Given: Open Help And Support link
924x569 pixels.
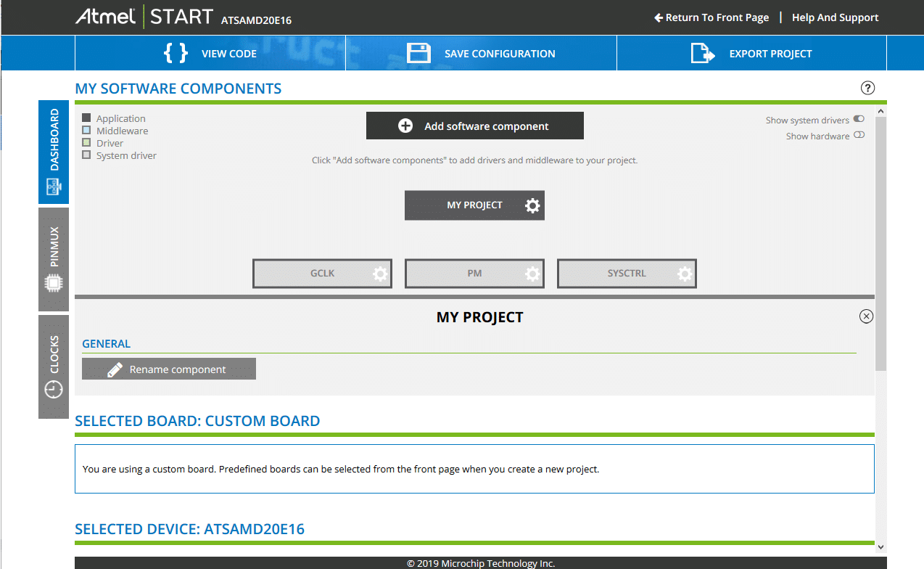Looking at the screenshot, I should (835, 17).
